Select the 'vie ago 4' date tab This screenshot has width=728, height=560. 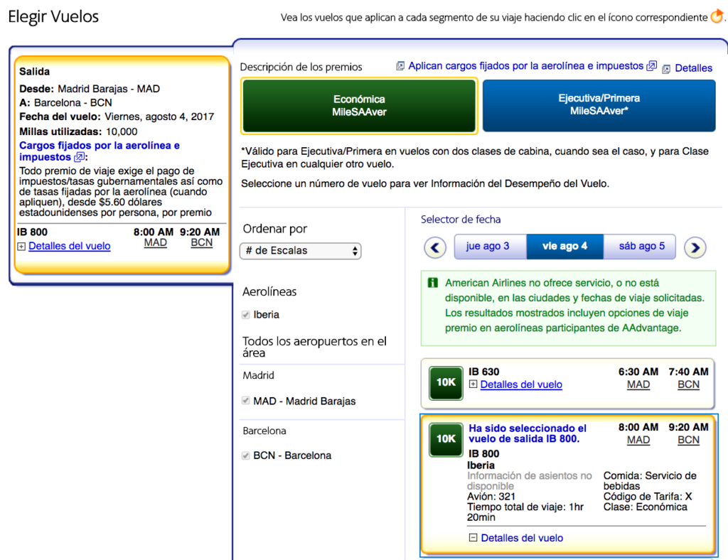(x=564, y=246)
